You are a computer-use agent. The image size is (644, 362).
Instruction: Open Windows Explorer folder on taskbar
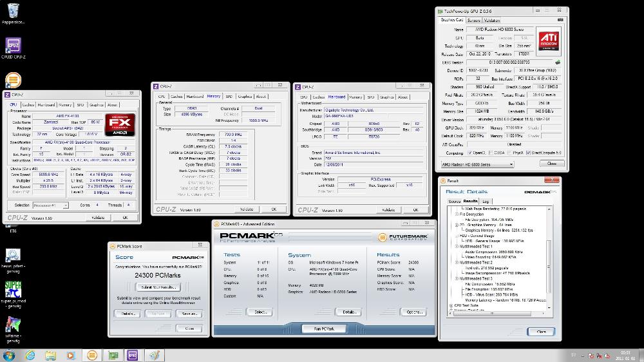point(50,356)
